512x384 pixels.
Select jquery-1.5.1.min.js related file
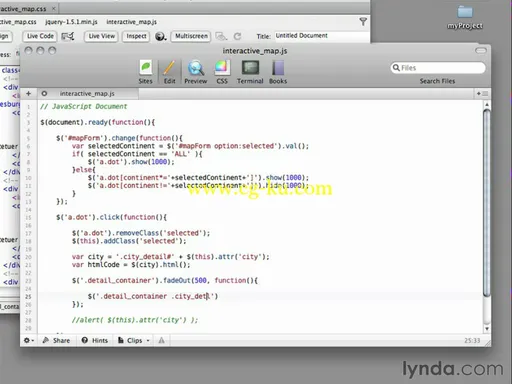coord(71,22)
